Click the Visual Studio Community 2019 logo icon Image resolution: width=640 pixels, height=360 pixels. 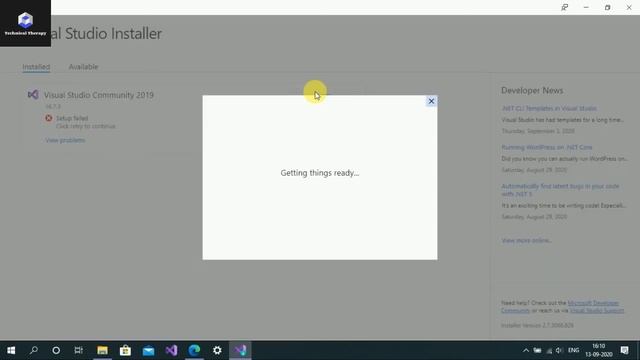pos(33,95)
